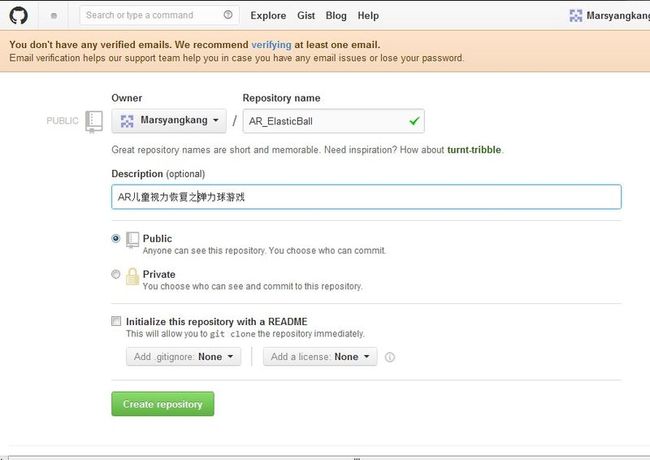Select the Public radio button
This screenshot has width=650, height=460.
pyautogui.click(x=116, y=238)
